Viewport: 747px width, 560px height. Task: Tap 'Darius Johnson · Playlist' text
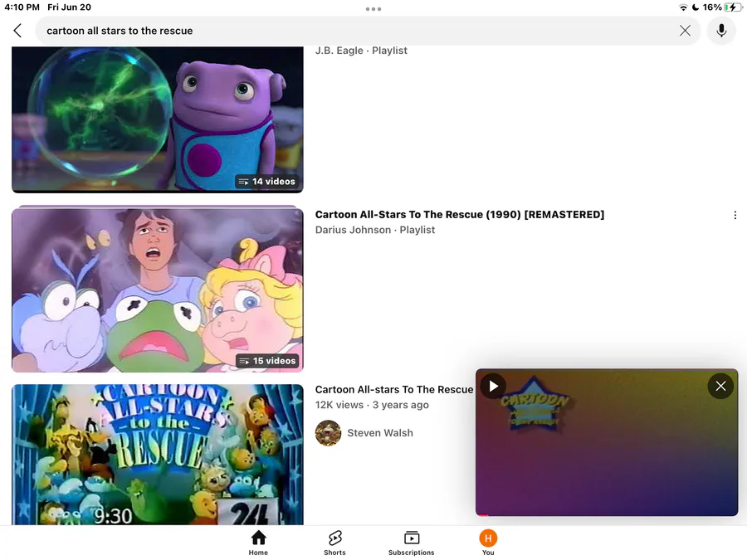[375, 230]
